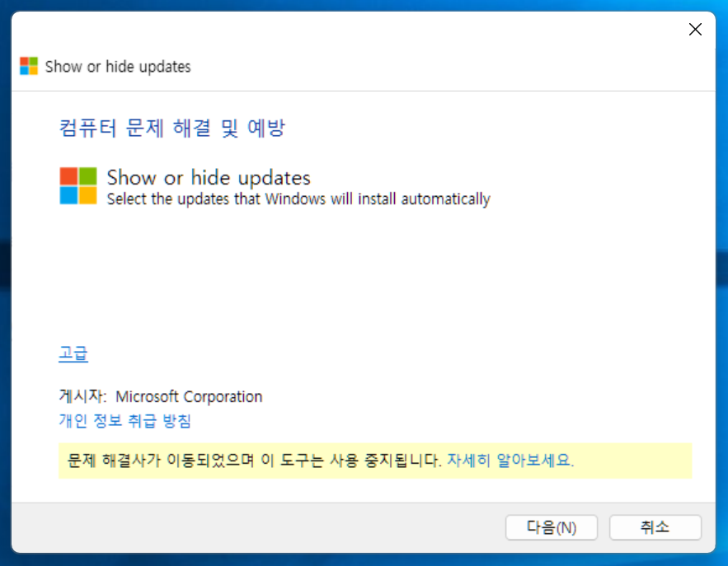Open the 고급 advanced link
The height and width of the screenshot is (566, 728).
73,354
